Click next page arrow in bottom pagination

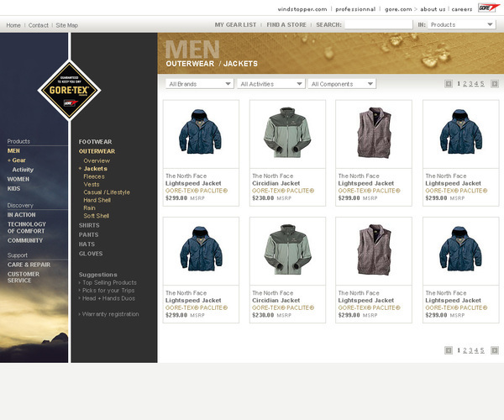click(x=495, y=350)
